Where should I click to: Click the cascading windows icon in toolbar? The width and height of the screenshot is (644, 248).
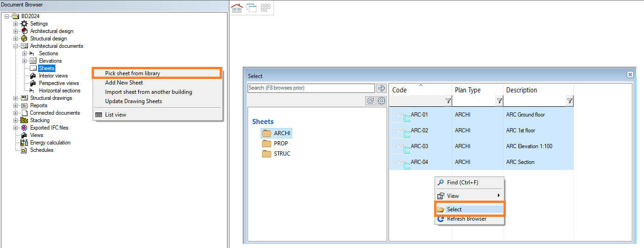tap(251, 8)
